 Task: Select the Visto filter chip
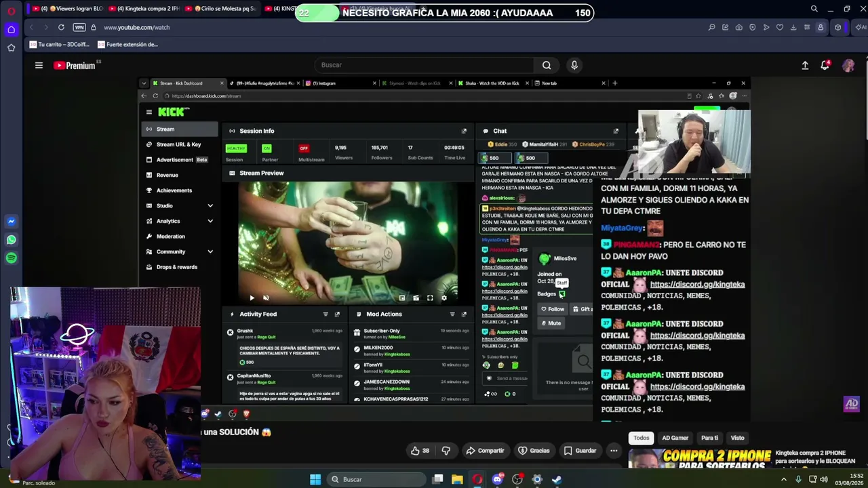737,438
